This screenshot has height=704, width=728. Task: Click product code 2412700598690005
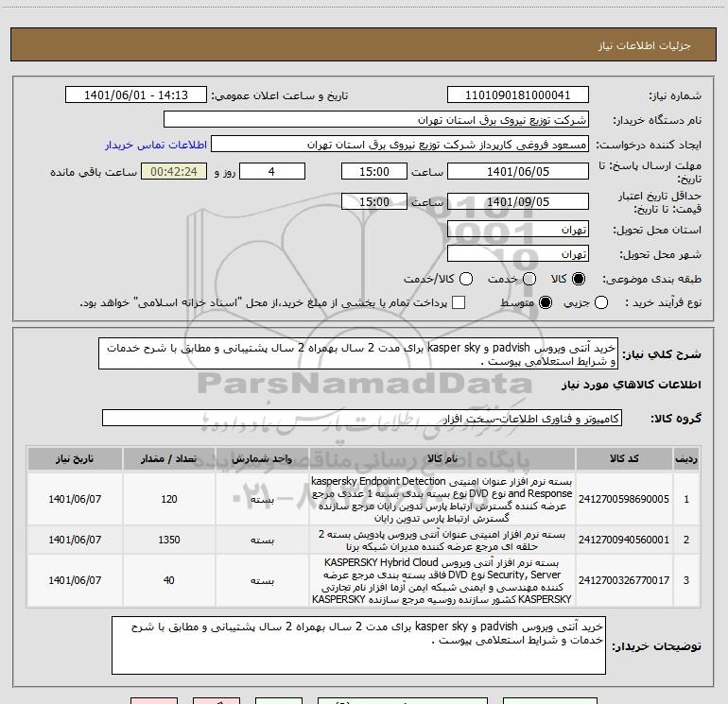[624, 499]
